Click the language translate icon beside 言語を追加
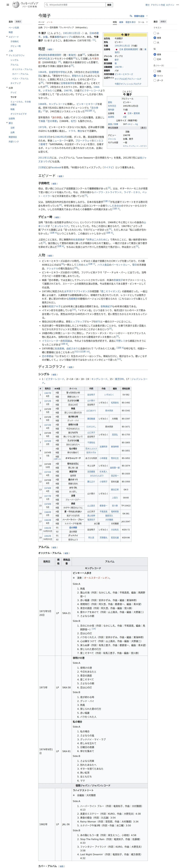The width and height of the screenshot is (186, 868). (131, 16)
